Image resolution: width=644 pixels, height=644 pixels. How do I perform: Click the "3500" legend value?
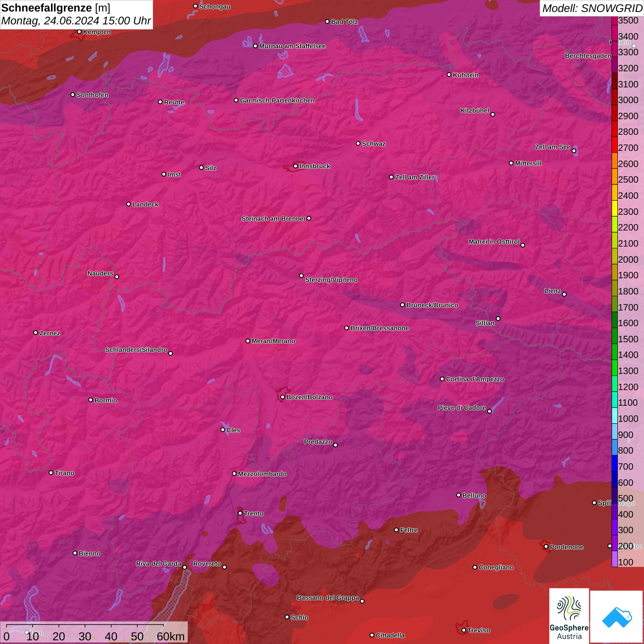pos(628,20)
